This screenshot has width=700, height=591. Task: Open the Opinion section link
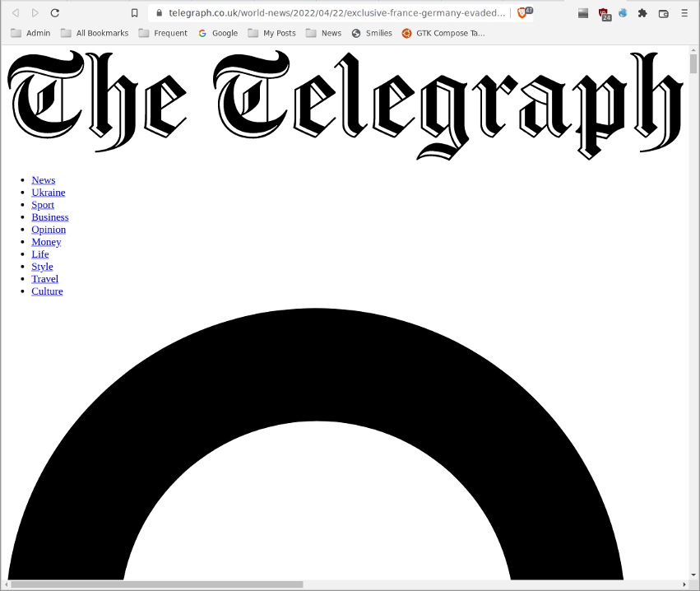[x=49, y=230]
